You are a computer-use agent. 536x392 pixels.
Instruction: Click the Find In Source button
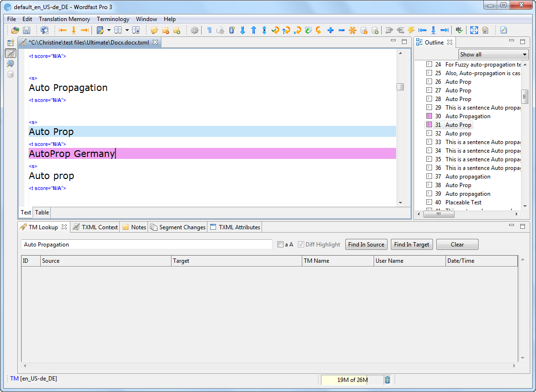pyautogui.click(x=366, y=245)
